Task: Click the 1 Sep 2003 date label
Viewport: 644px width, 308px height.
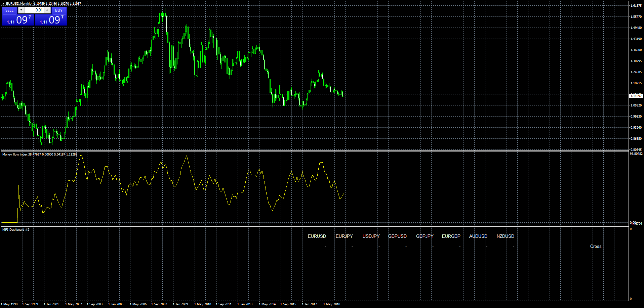Action: tap(95, 304)
